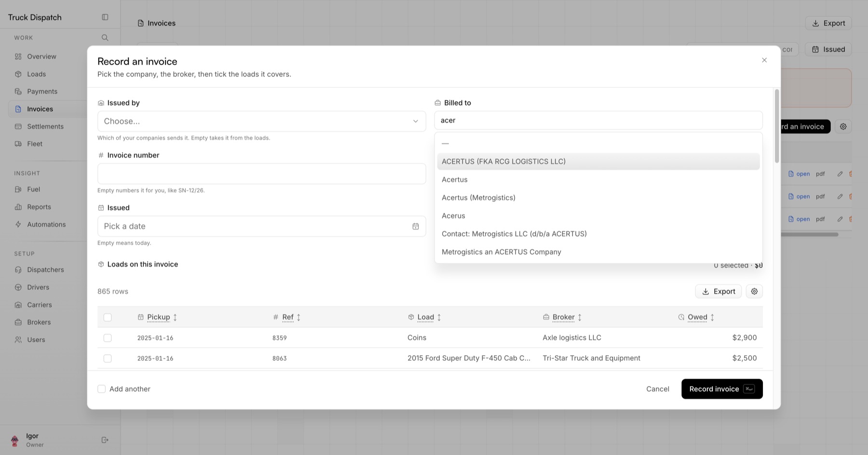Viewport: 868px width, 455px height.
Task: Open loads table settings gear
Action: pos(754,291)
